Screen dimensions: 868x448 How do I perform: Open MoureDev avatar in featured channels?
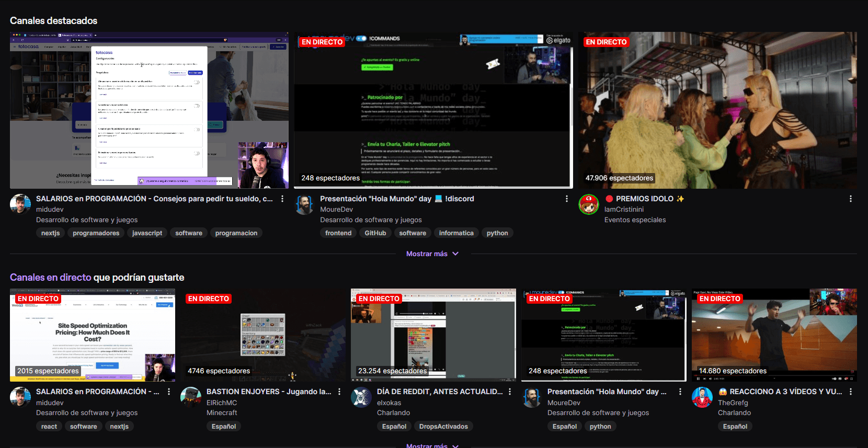tap(304, 204)
